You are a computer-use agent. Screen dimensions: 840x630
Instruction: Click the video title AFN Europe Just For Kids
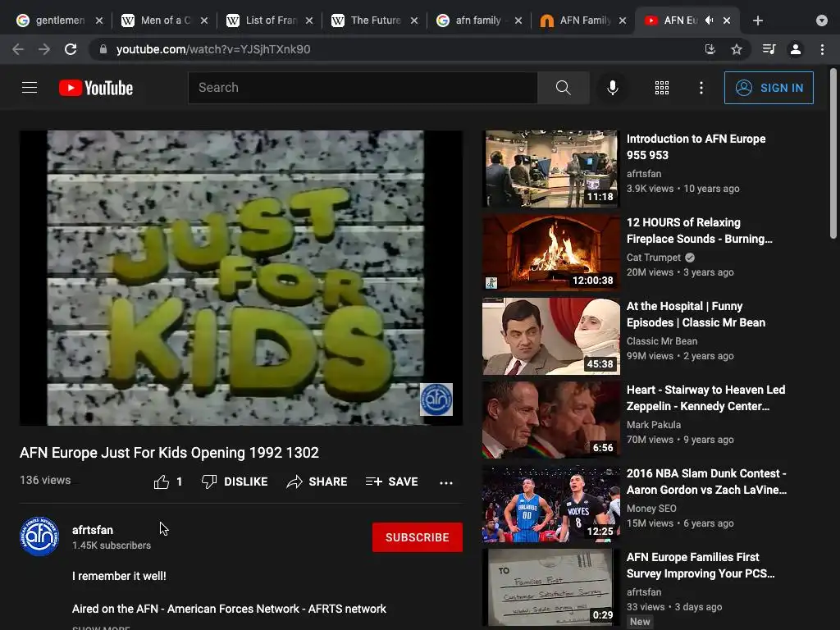169,453
